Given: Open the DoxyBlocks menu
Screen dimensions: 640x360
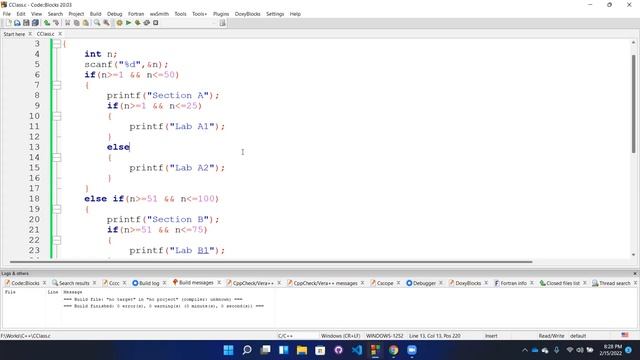Looking at the screenshot, I should click(247, 14).
